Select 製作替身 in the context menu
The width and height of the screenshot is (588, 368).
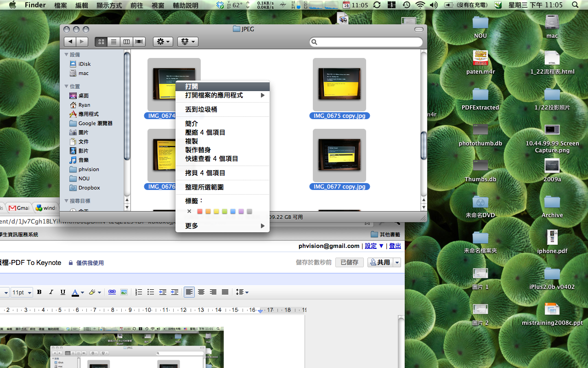222,150
